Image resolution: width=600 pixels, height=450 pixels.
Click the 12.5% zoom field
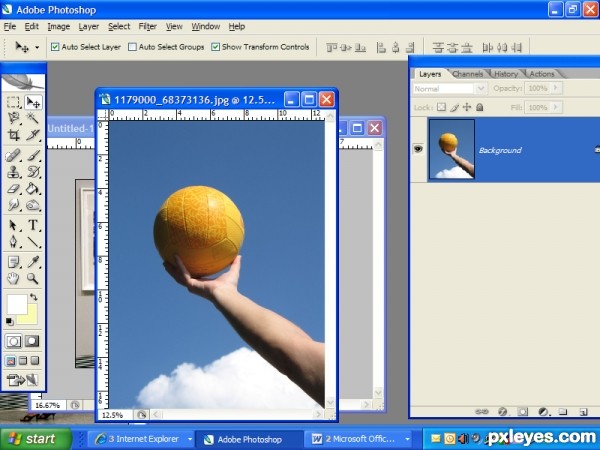tap(115, 415)
